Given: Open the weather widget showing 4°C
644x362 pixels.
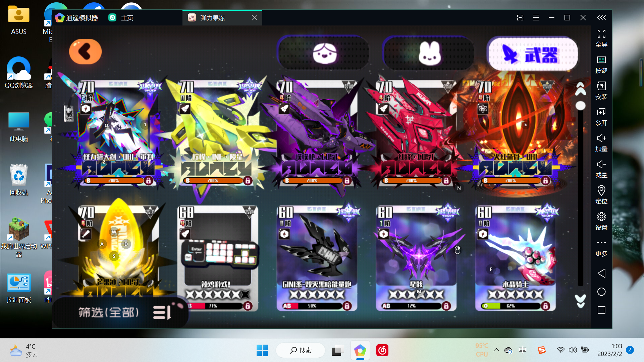Looking at the screenshot, I should coord(23,350).
